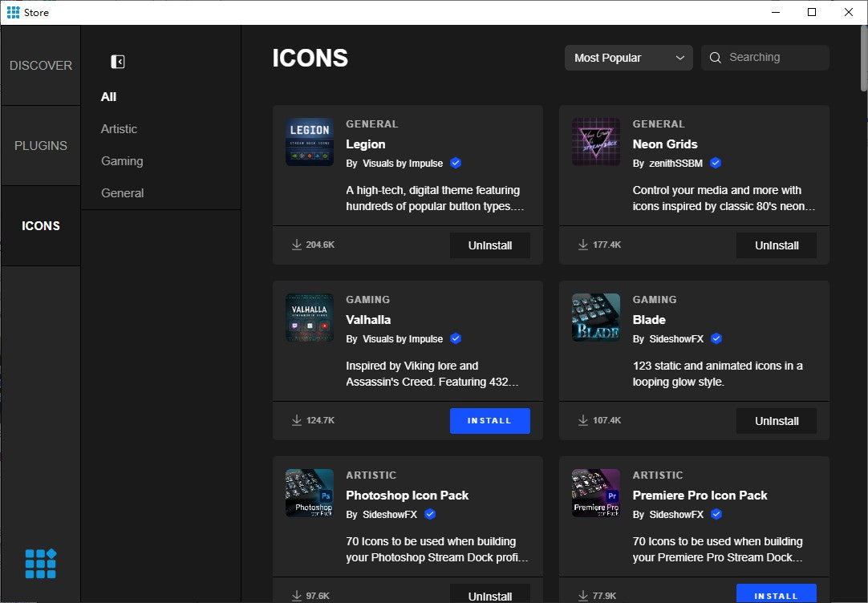Open the Photoshop Icon Pack thumbnail
The width and height of the screenshot is (868, 603).
[309, 493]
